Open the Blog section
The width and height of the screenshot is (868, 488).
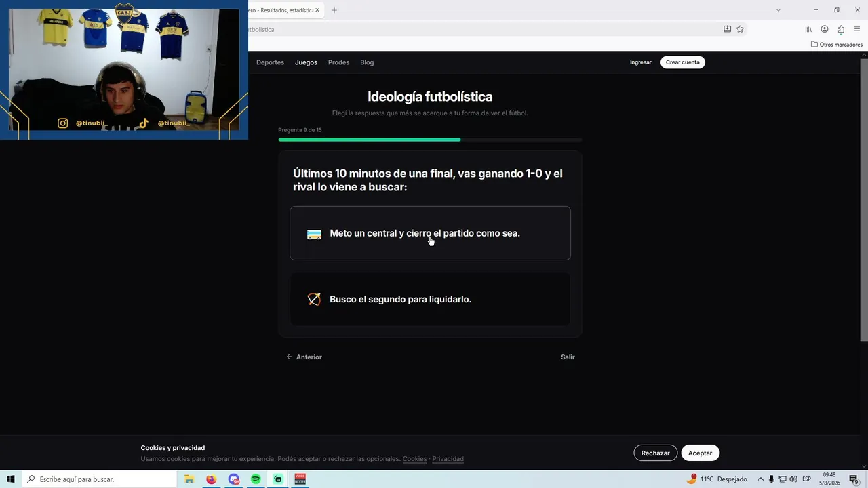point(367,62)
